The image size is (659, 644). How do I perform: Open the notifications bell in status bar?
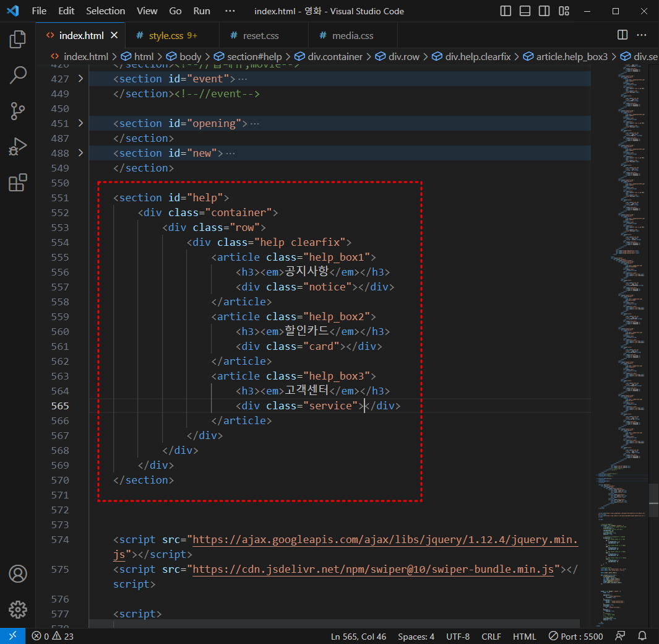642,636
